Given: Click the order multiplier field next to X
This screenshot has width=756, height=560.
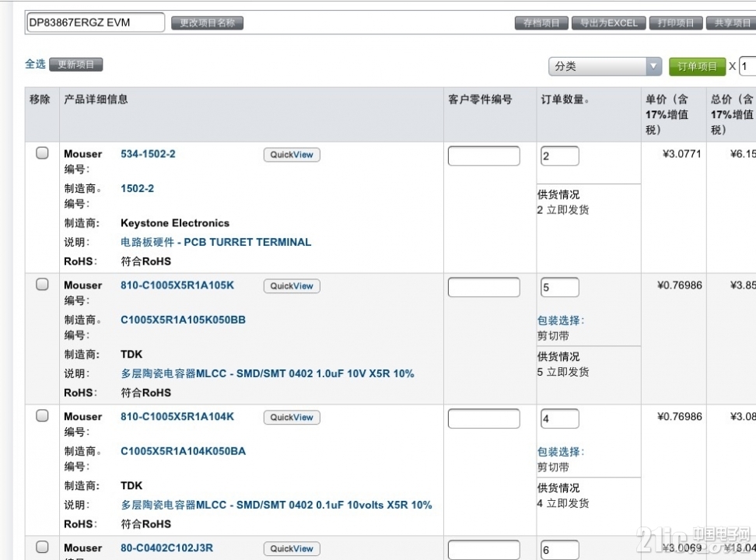Looking at the screenshot, I should point(747,67).
